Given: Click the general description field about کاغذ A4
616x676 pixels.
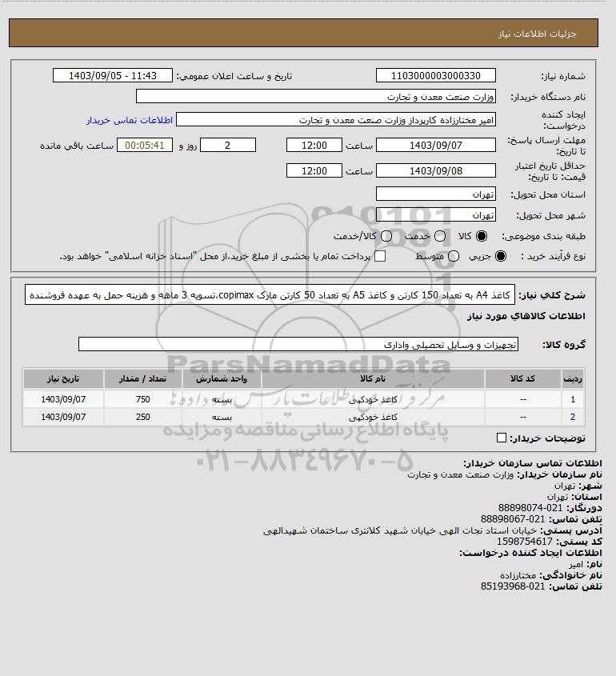Looking at the screenshot, I should point(270,295).
